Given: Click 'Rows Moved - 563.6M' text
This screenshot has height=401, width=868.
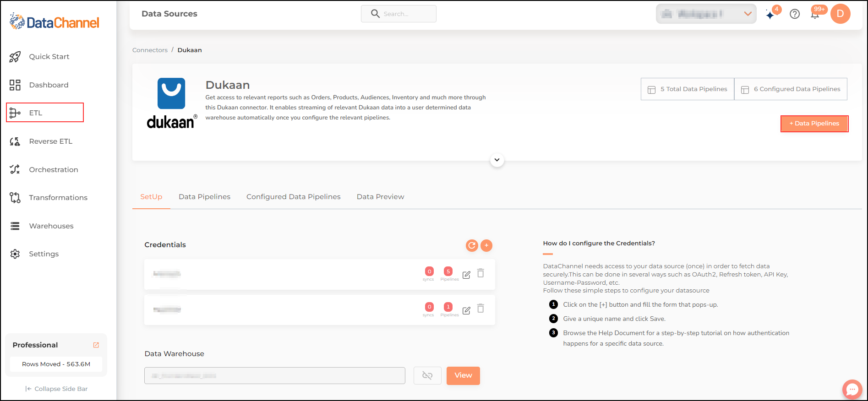Looking at the screenshot, I should (56, 364).
